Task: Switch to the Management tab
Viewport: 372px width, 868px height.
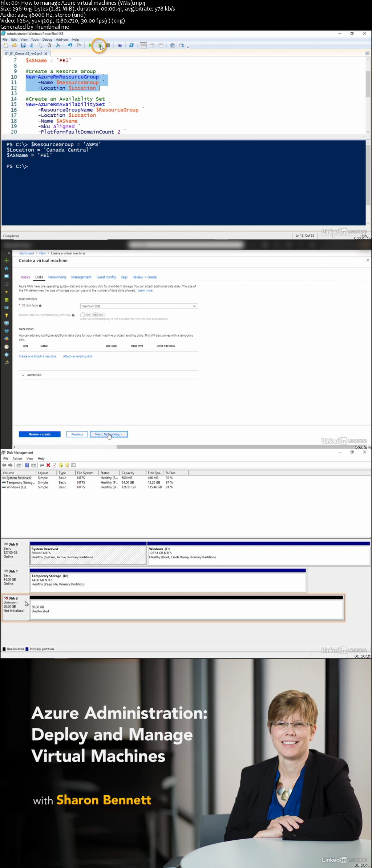Action: (81, 277)
